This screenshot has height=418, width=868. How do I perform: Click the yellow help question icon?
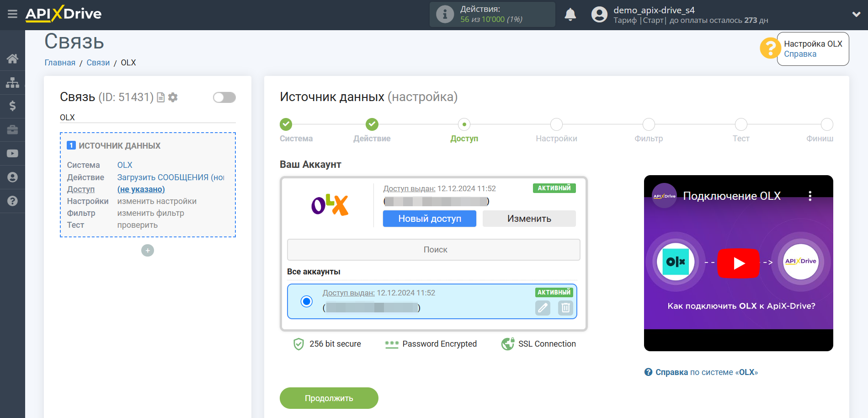[770, 48]
